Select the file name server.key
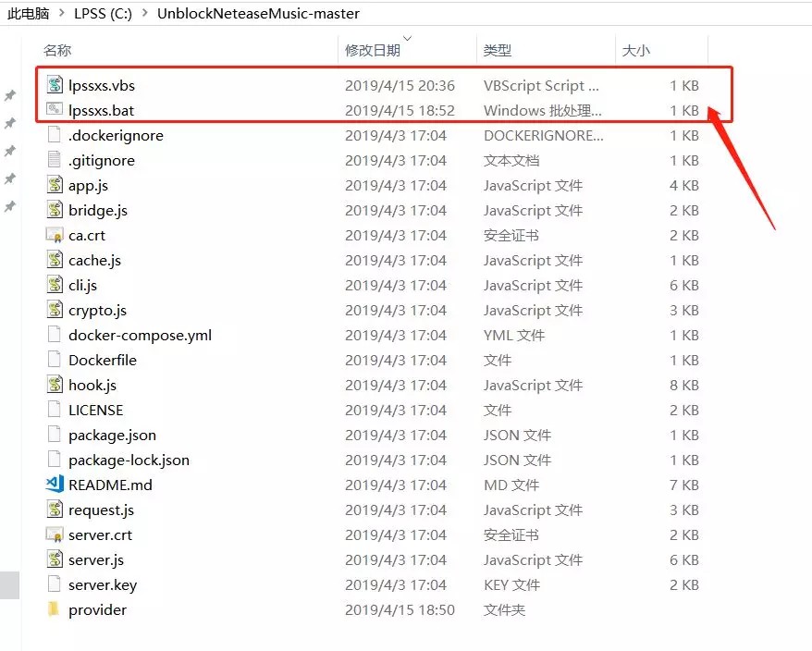Image resolution: width=812 pixels, height=651 pixels. click(103, 584)
